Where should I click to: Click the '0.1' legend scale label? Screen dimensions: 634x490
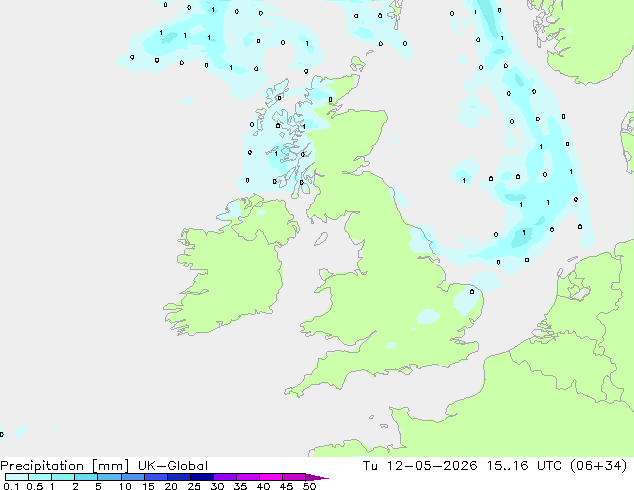(x=11, y=486)
